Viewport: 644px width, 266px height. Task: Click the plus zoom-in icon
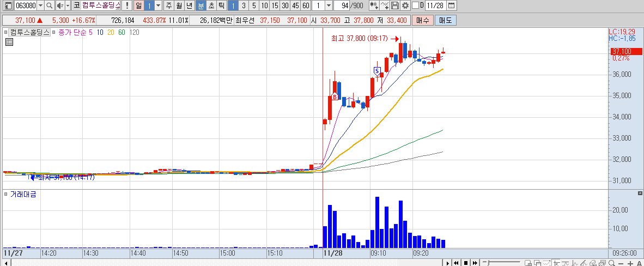click(x=630, y=263)
